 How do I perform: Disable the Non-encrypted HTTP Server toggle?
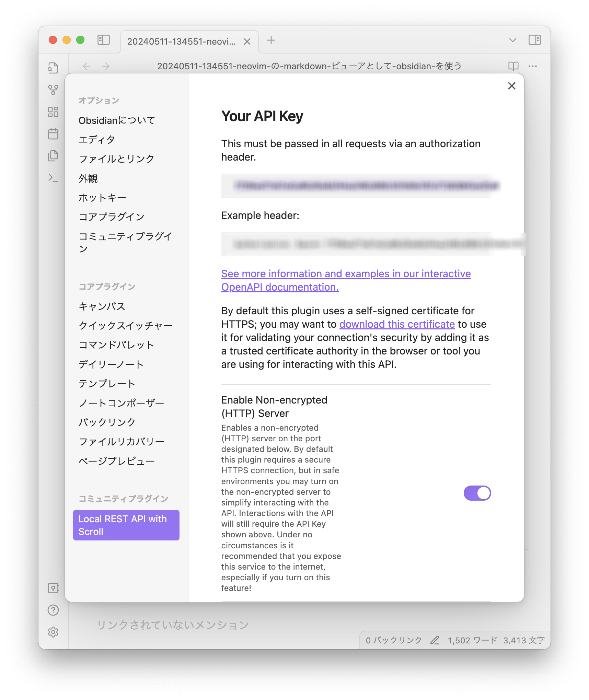(x=477, y=492)
